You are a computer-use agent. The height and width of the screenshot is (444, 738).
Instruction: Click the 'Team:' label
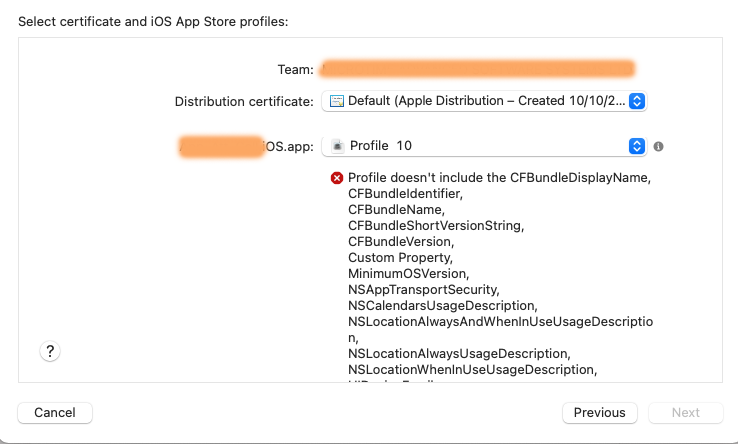(x=295, y=70)
